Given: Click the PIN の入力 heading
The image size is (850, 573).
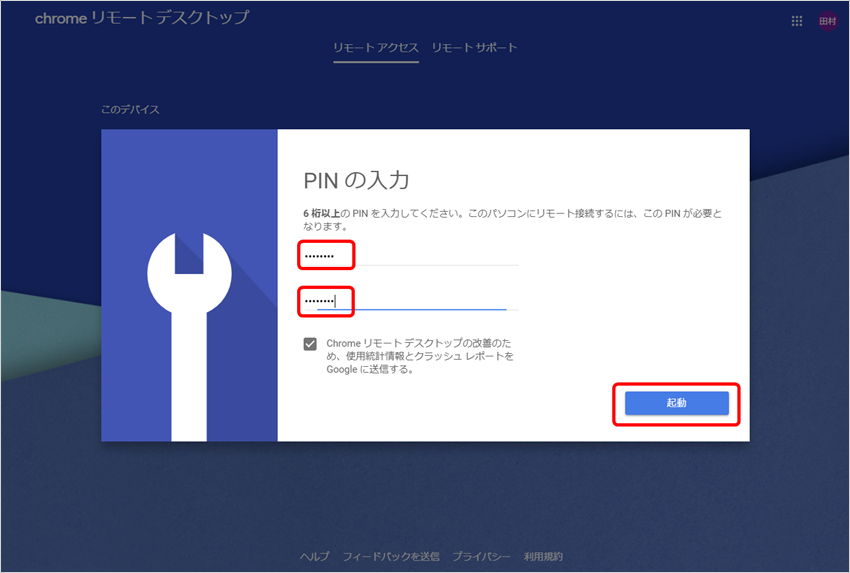Looking at the screenshot, I should click(x=356, y=181).
